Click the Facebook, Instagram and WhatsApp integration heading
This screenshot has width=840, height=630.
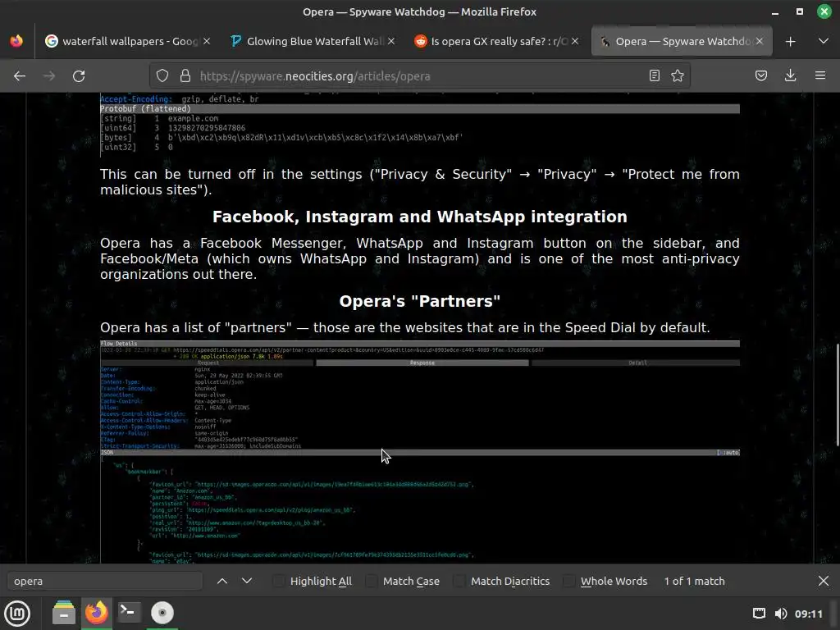420,217
